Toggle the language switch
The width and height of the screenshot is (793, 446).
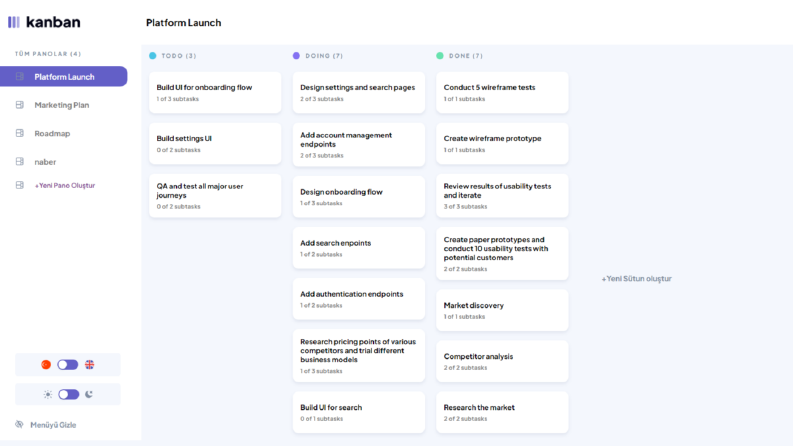(68, 365)
